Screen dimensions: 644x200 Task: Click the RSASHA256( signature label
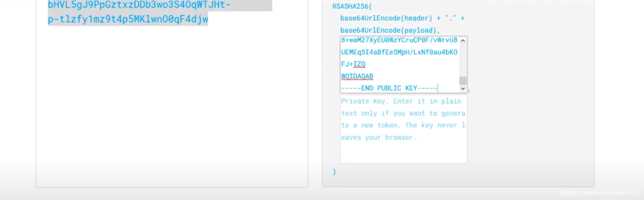(x=352, y=7)
